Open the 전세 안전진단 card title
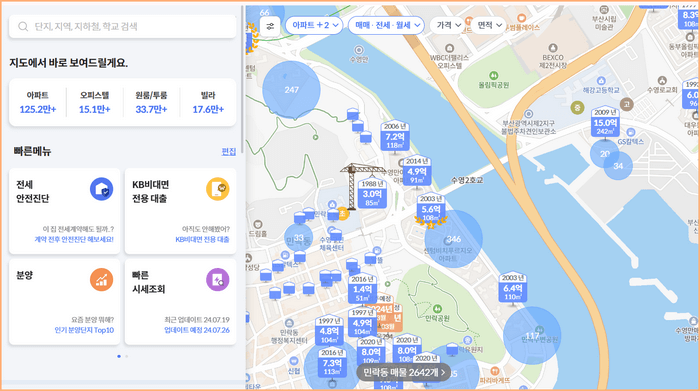 [33, 191]
